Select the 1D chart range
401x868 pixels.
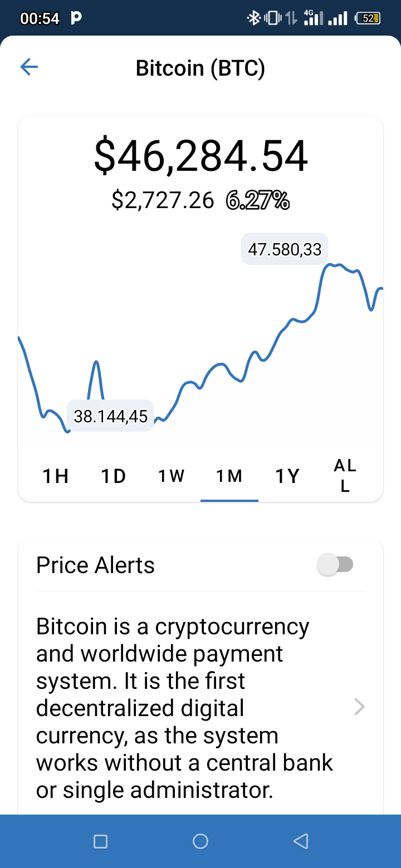114,476
